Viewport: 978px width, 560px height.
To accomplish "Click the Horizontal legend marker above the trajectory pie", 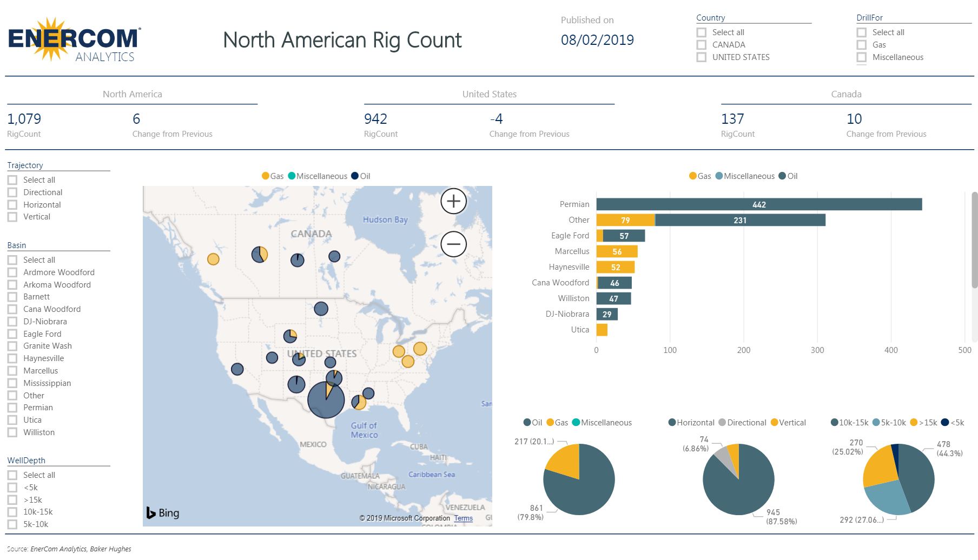I will point(671,422).
